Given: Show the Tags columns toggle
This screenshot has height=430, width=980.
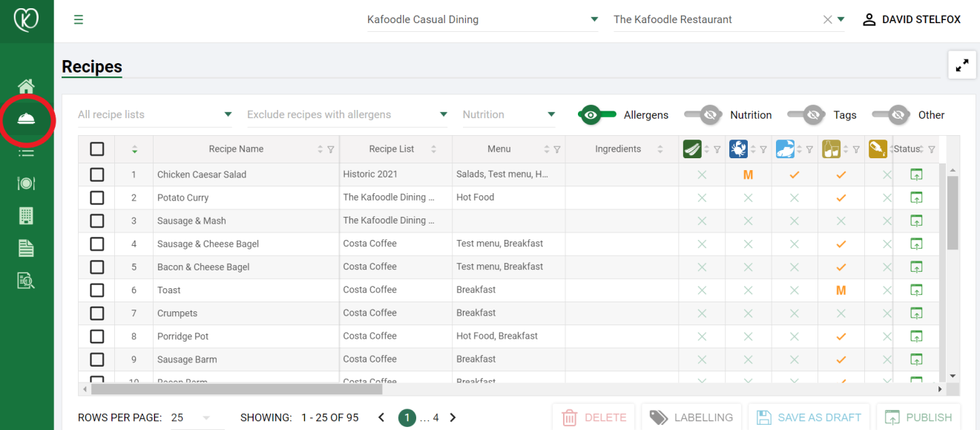Looking at the screenshot, I should coord(806,114).
